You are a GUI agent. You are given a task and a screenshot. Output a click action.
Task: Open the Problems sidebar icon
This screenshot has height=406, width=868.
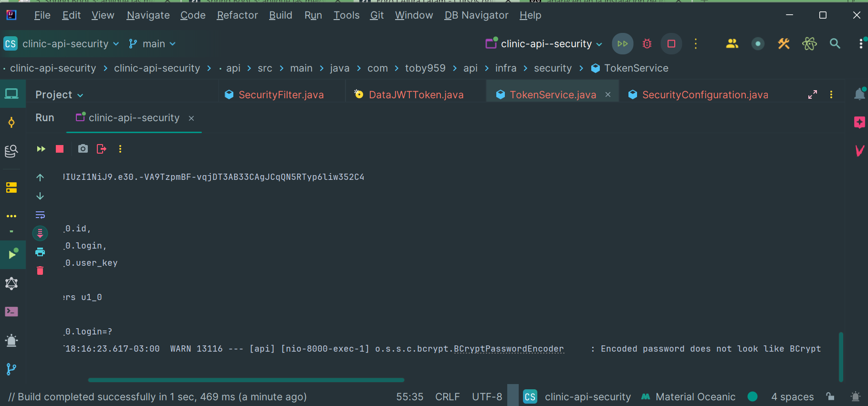(x=11, y=341)
